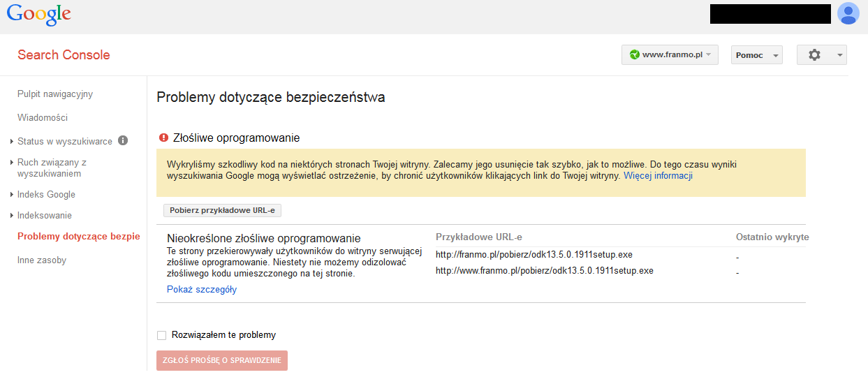Image resolution: width=868 pixels, height=377 pixels.
Task: Click the http://www.franmo.pl/pobierz example URL
Action: pos(545,271)
